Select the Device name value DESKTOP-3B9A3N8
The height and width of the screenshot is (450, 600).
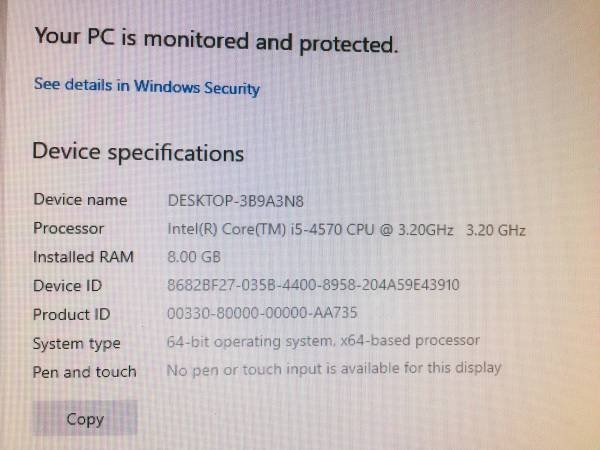(236, 201)
